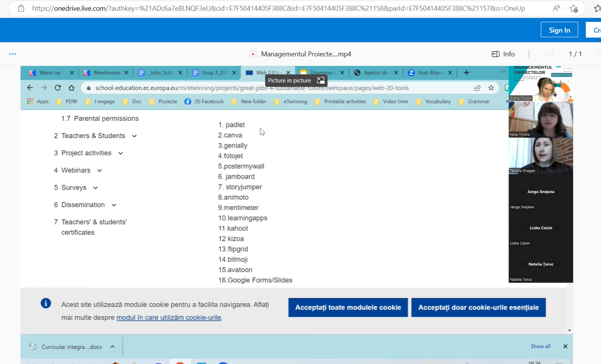Click the video file icon beside the title
Image resolution: width=601 pixels, height=364 pixels.
click(x=253, y=54)
